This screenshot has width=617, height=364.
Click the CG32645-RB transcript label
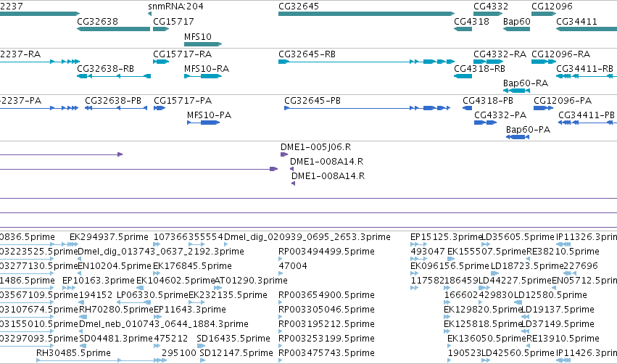click(x=307, y=54)
